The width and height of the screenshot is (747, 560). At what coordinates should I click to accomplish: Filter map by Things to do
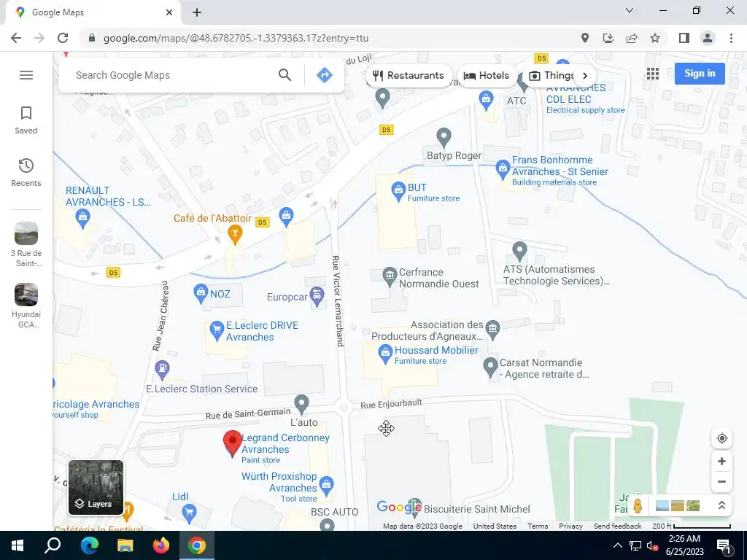(551, 75)
